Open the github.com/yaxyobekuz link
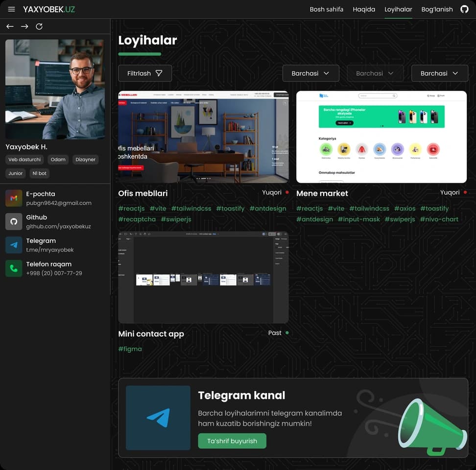Screen dimensions: 476x470 pyautogui.click(x=58, y=226)
